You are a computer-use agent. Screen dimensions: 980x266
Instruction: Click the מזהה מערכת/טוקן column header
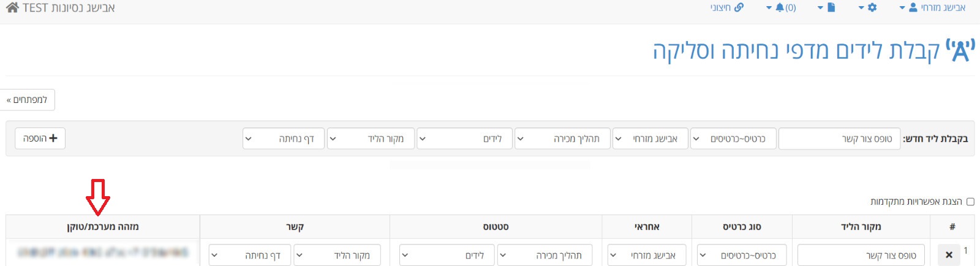click(103, 227)
